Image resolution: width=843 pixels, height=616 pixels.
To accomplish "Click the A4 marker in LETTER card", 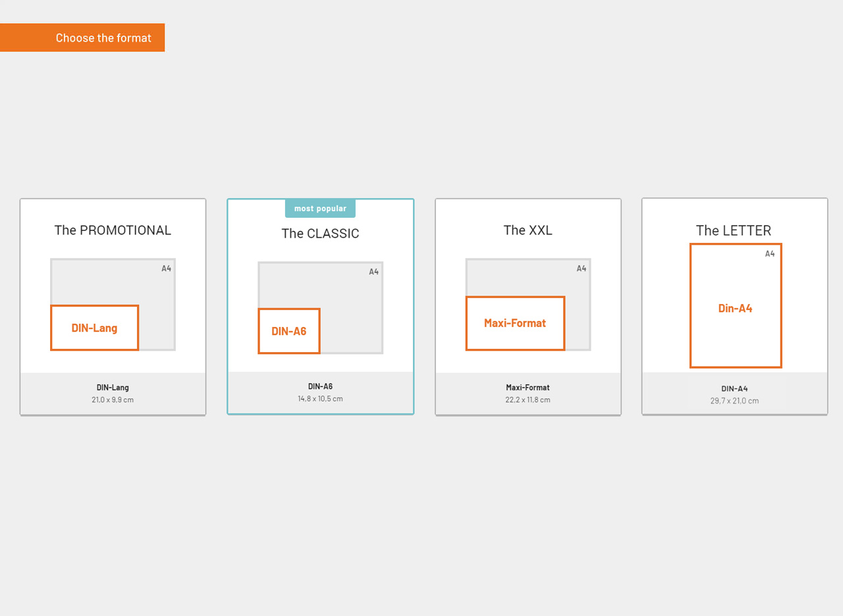I will (x=770, y=254).
